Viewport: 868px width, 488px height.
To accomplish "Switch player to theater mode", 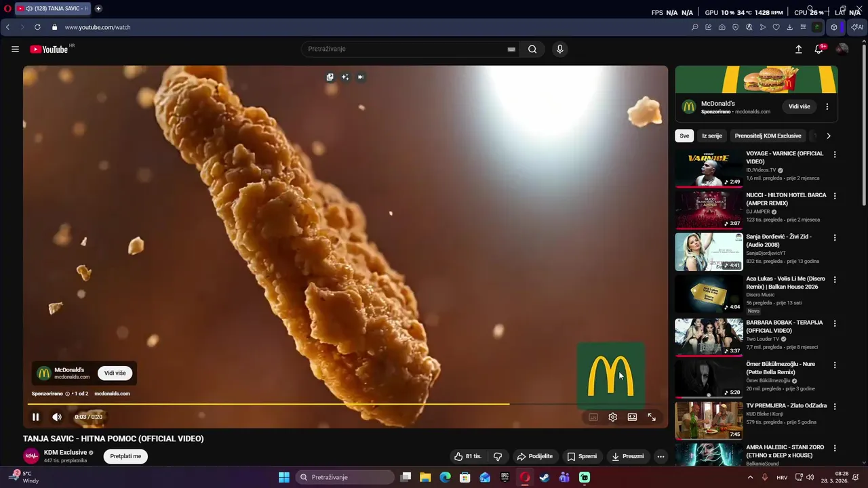I will click(632, 418).
